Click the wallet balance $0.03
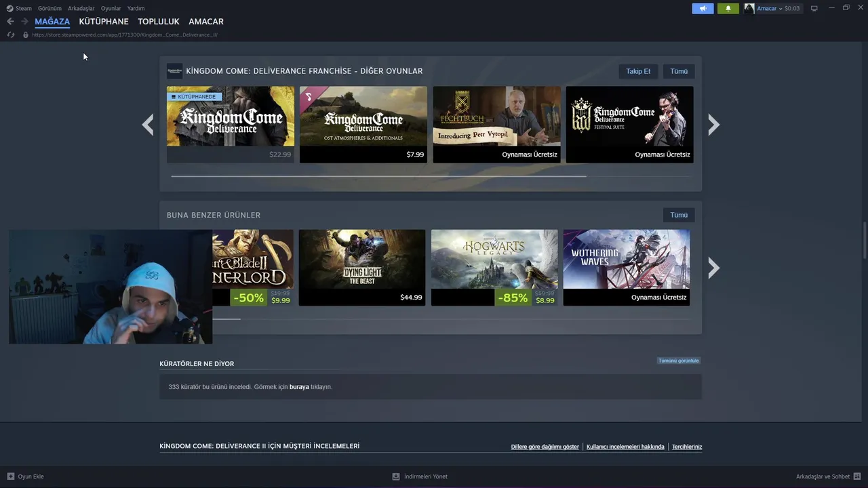 [792, 8]
